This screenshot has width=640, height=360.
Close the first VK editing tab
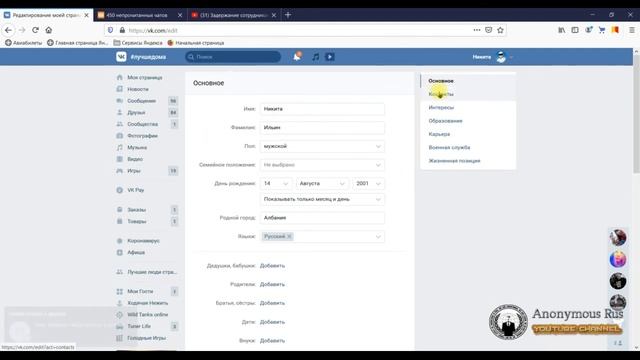[x=87, y=15]
